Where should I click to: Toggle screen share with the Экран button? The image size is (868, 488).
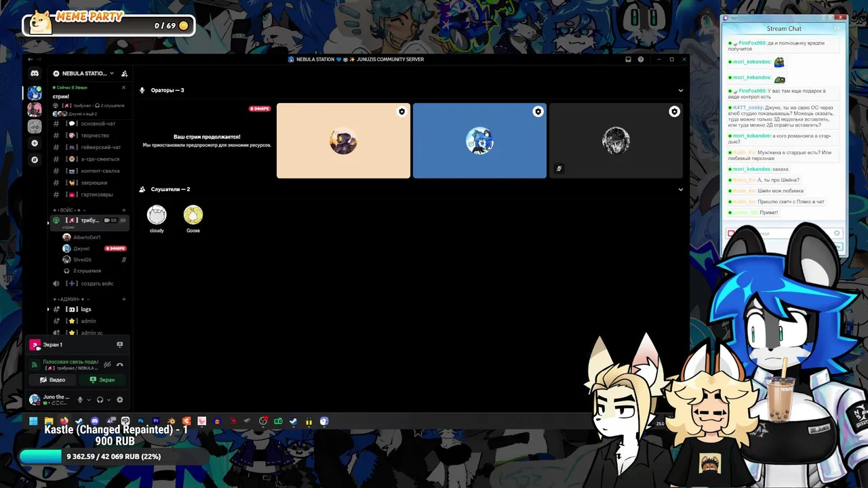(102, 380)
